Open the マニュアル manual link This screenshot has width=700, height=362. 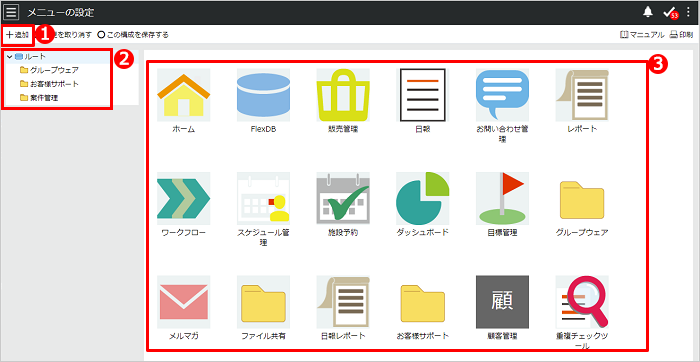point(642,35)
